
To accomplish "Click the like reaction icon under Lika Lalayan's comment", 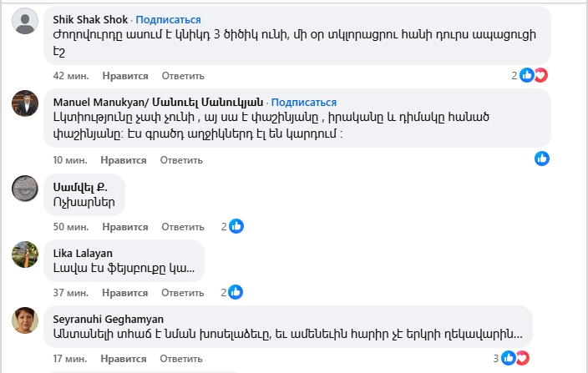I will (236, 292).
